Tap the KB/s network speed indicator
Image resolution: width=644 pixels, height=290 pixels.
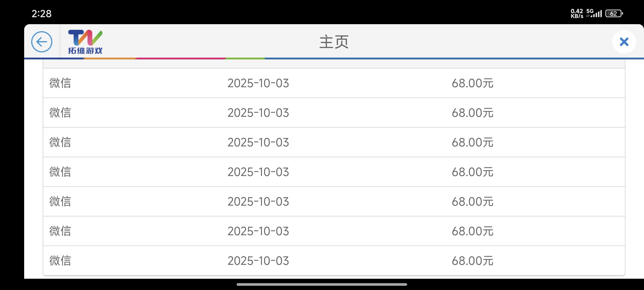coord(577,13)
